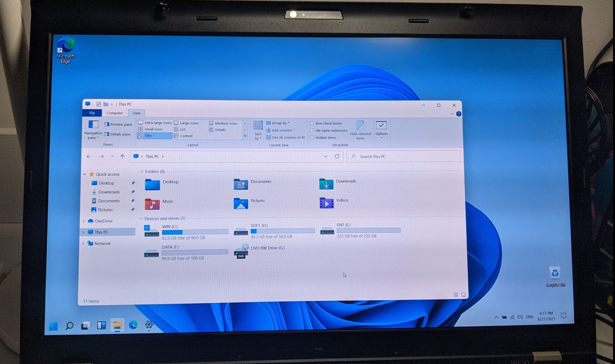Click the Up arrow navigation icon
Viewport: 615px width, 364px height.
[x=122, y=157]
